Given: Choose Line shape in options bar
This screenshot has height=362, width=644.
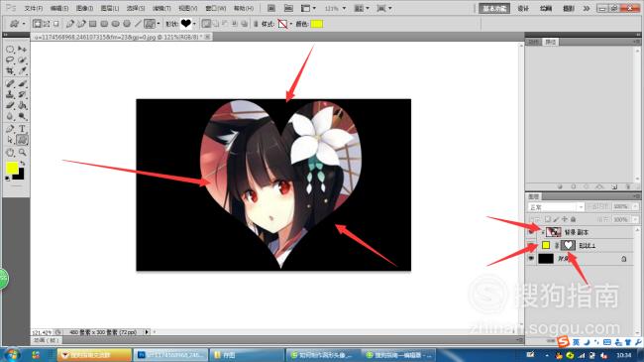Looking at the screenshot, I should pos(138,24).
